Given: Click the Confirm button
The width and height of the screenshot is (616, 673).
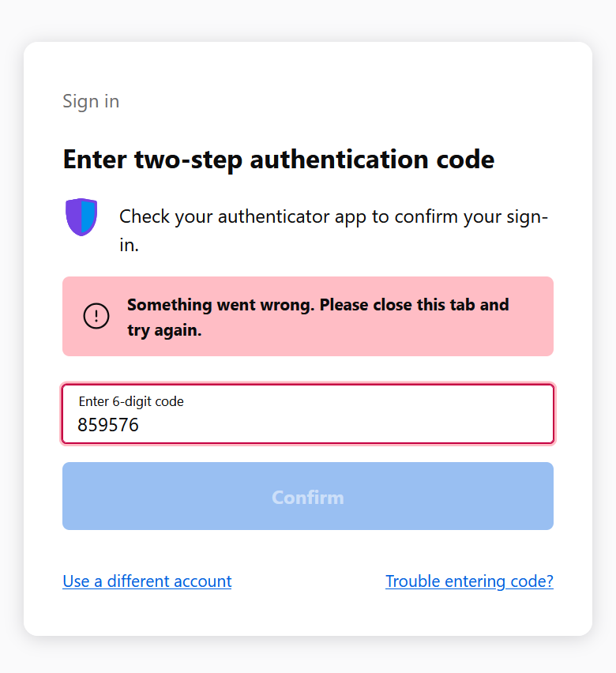Looking at the screenshot, I should [x=308, y=496].
